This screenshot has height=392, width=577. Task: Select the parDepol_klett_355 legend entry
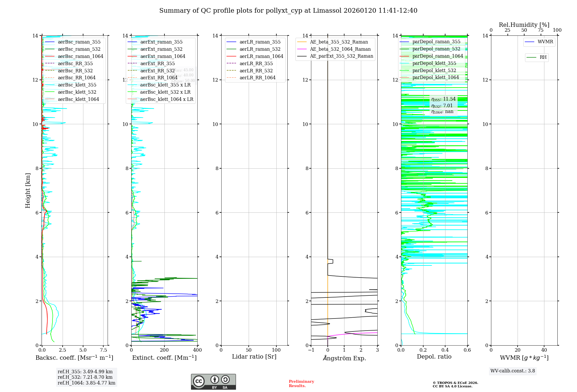coord(434,63)
